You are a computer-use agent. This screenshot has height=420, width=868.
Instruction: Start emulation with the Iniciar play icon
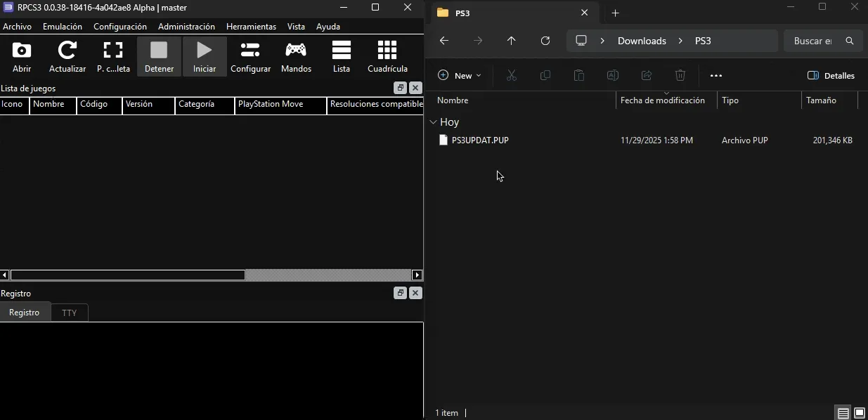coord(205,51)
